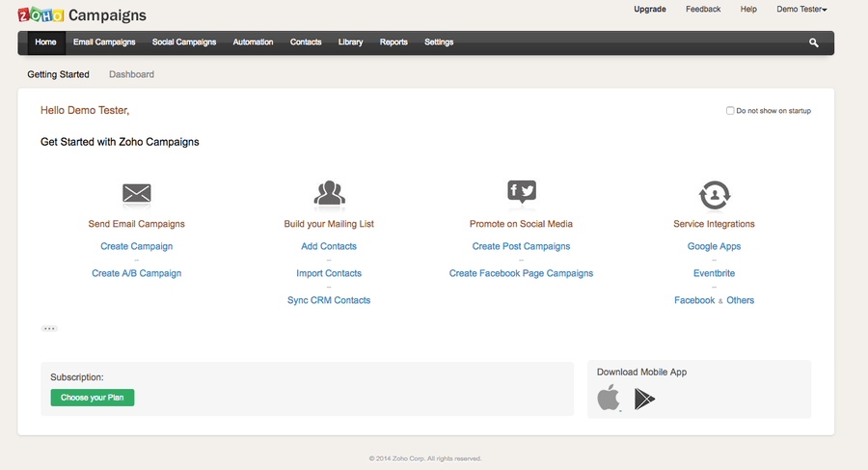Click the Add Contacts link
868x470 pixels.
[x=329, y=246]
